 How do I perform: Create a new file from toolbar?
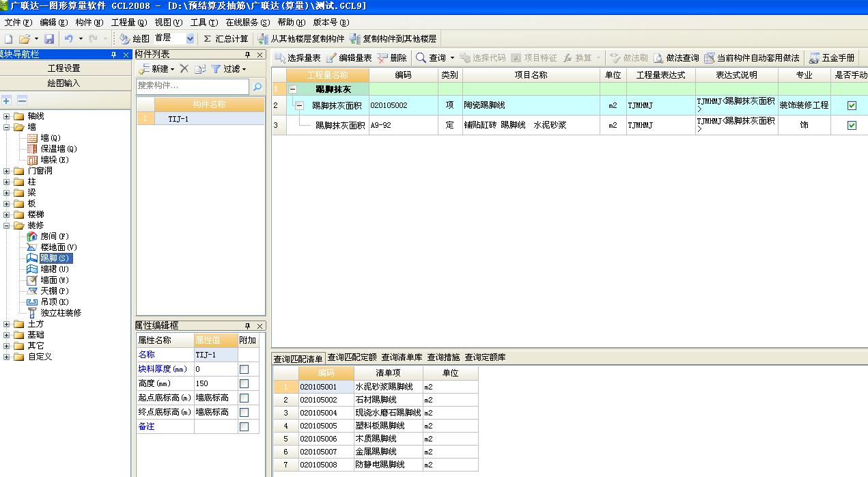pos(8,39)
